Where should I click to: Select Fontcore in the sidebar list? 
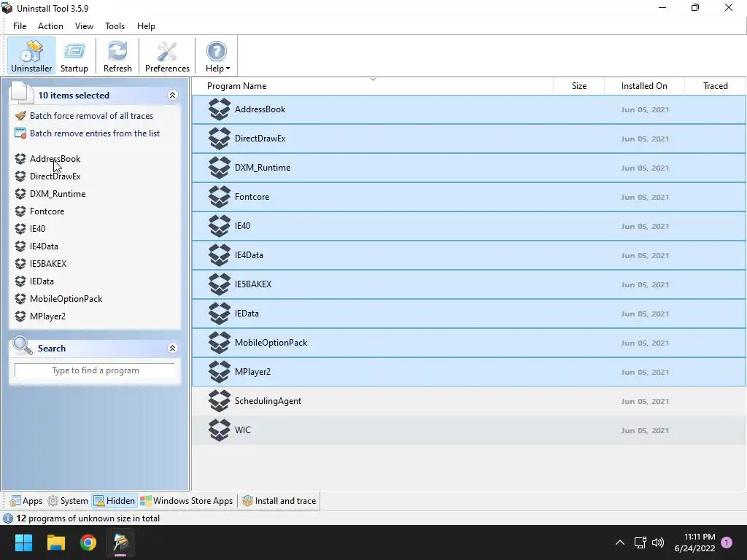click(47, 211)
